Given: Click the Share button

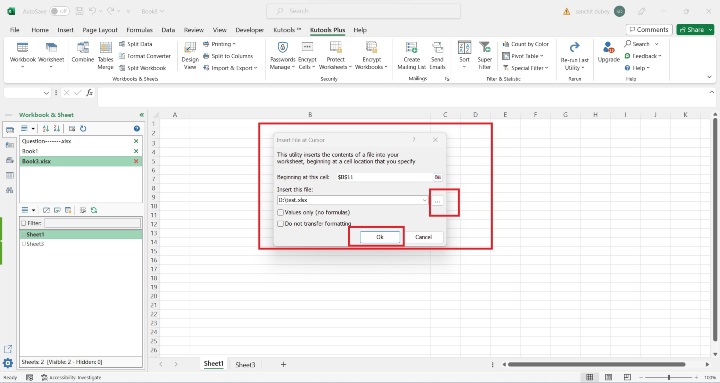Looking at the screenshot, I should pyautogui.click(x=695, y=29).
